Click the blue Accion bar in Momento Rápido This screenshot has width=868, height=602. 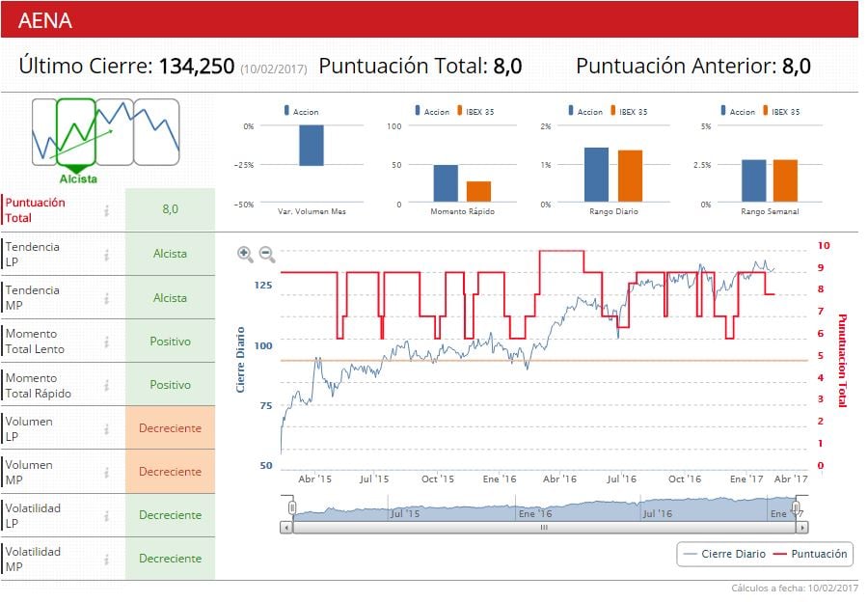[x=446, y=183]
